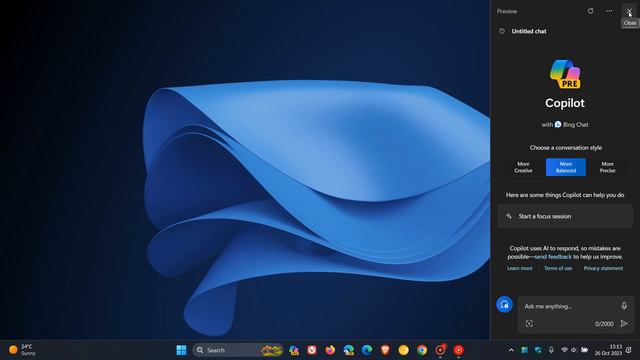Open the Terms of use link
The height and width of the screenshot is (360, 640).
(558, 268)
